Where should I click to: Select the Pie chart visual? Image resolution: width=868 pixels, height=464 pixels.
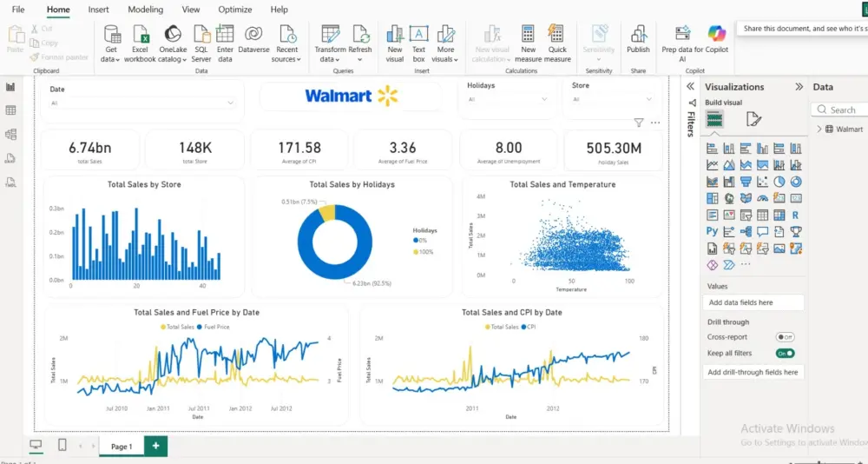coord(779,182)
